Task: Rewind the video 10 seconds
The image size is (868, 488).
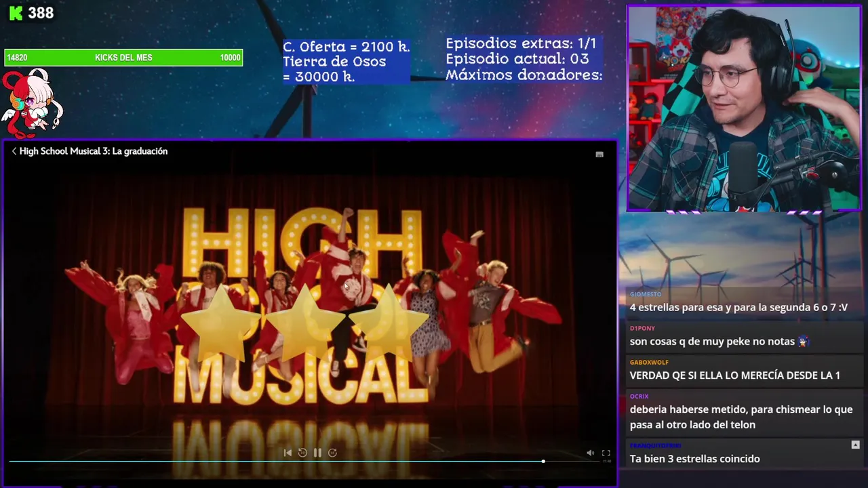Action: click(x=302, y=453)
